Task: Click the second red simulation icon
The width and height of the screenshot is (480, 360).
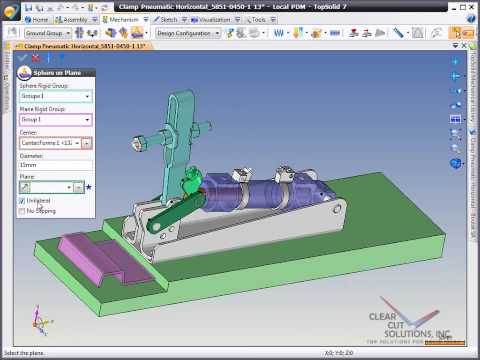Action: (x=367, y=33)
